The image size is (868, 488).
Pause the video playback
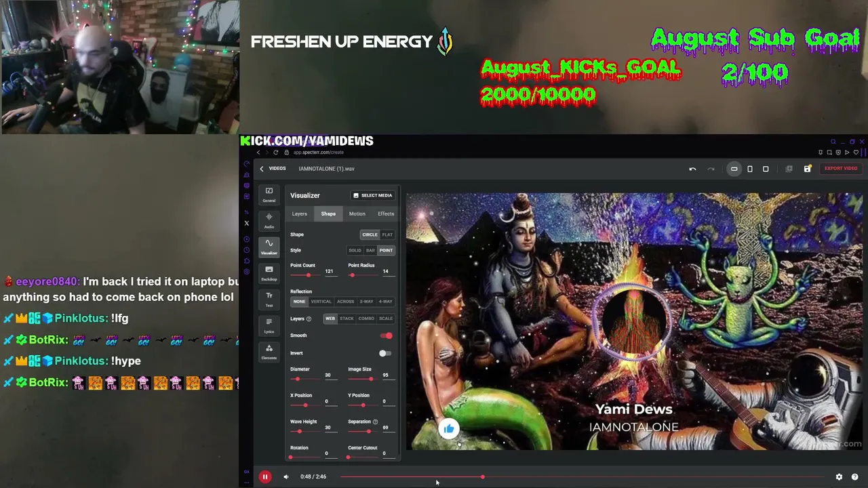(x=265, y=477)
